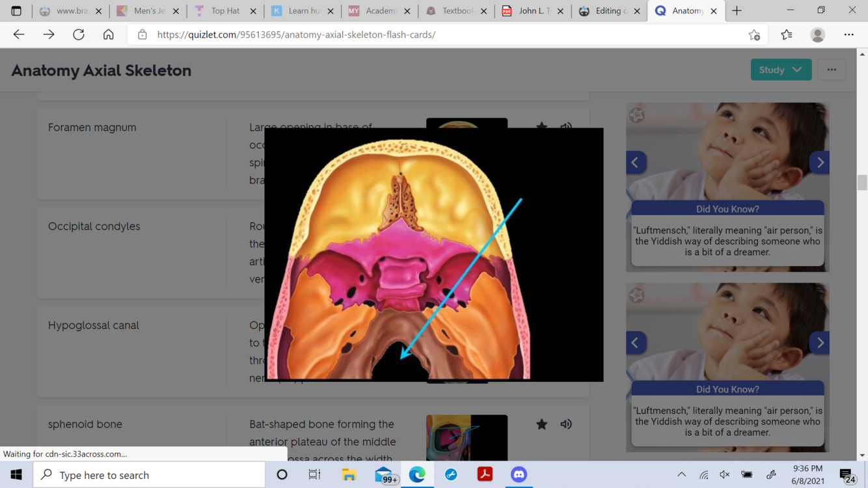Show next slide in lower ad
This screenshot has height=488, width=868.
pos(820,343)
